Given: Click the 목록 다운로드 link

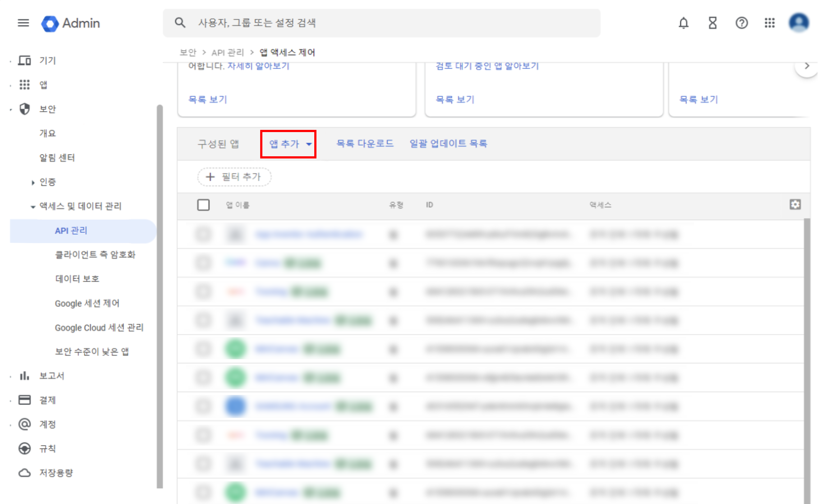Looking at the screenshot, I should (x=365, y=143).
